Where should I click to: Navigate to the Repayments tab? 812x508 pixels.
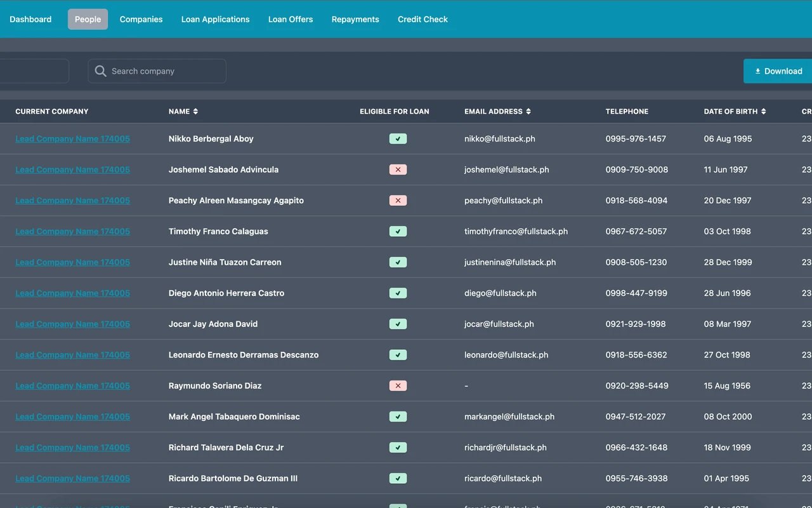coord(355,19)
